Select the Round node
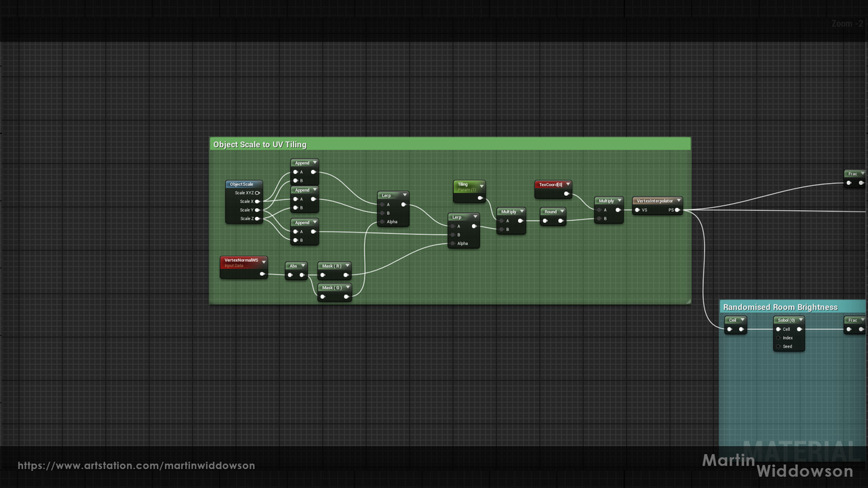Screen dimensions: 868x488 (551, 211)
